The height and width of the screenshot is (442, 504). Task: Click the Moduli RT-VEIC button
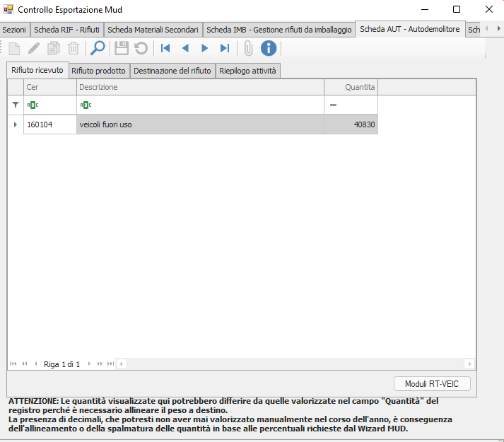[432, 384]
